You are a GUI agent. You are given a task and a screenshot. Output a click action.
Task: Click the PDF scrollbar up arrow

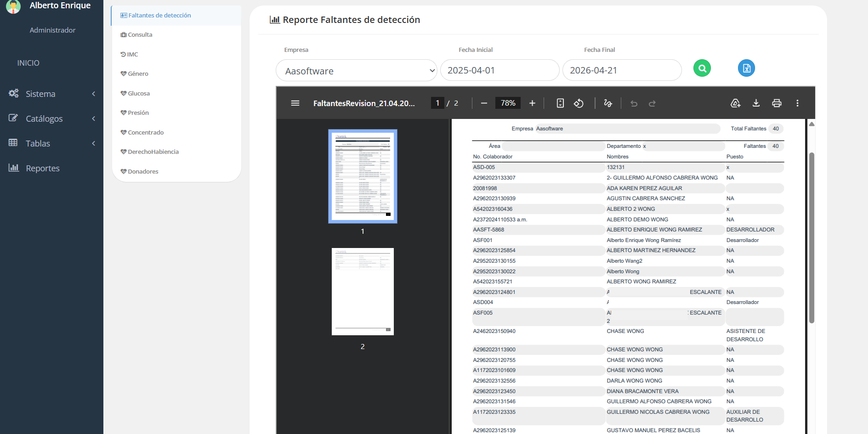[x=811, y=124]
